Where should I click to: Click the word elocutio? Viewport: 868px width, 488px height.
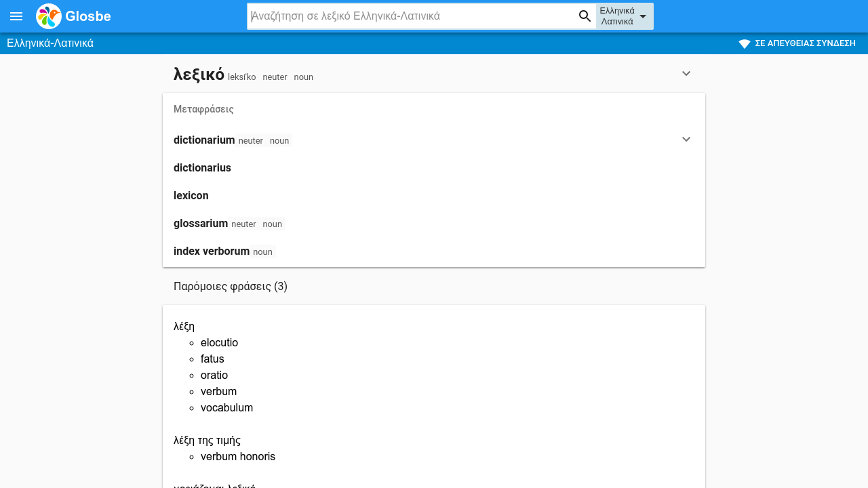point(219,343)
